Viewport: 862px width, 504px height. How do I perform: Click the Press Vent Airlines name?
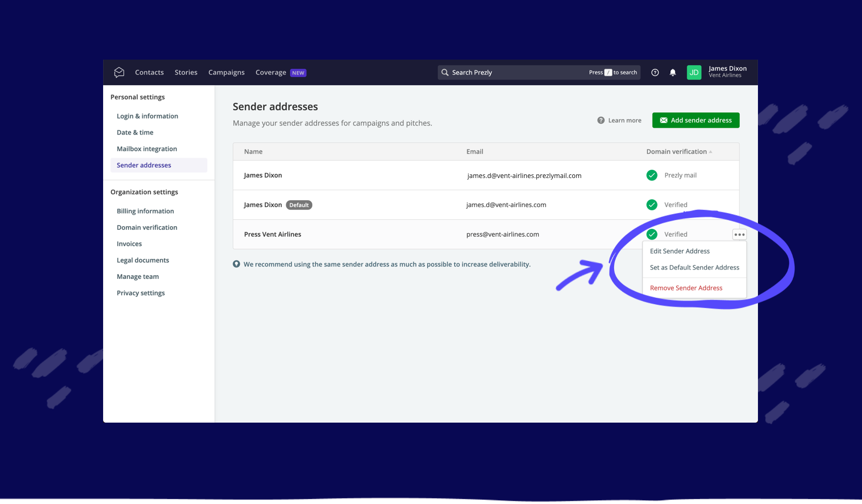pos(272,234)
